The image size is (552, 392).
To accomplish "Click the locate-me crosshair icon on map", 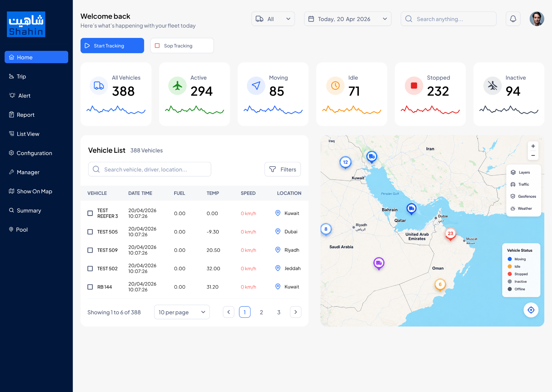I will (531, 310).
